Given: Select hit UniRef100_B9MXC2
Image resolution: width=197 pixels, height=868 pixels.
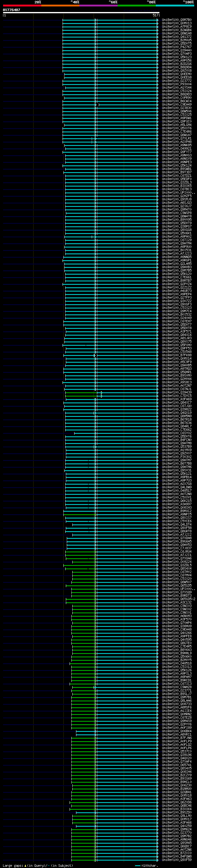Looking at the screenshot, I should pyautogui.click(x=177, y=511).
